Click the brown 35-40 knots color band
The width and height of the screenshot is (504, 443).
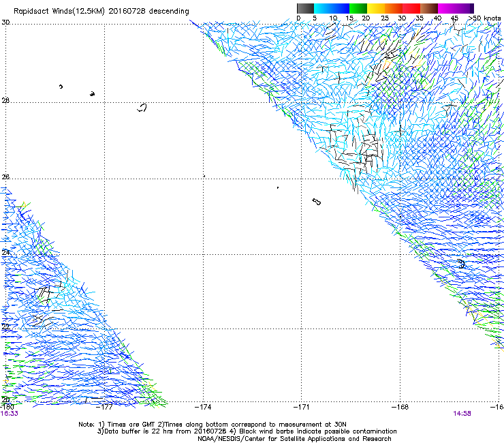tap(429, 8)
